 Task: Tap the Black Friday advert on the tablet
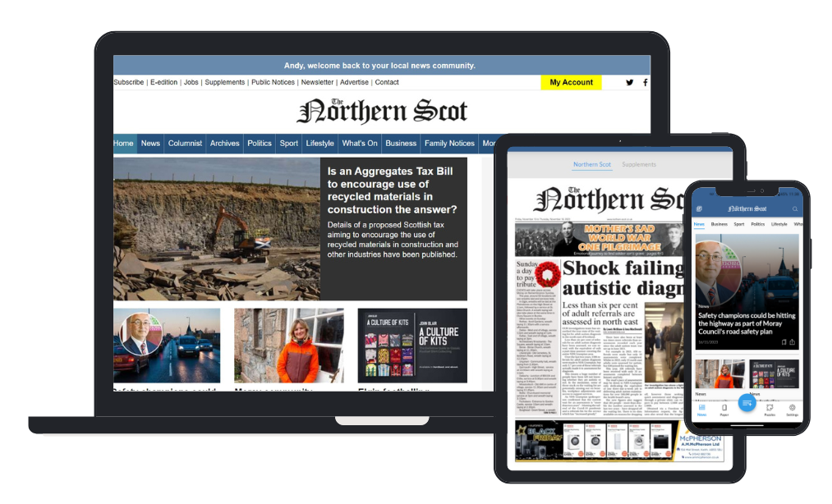[595, 440]
